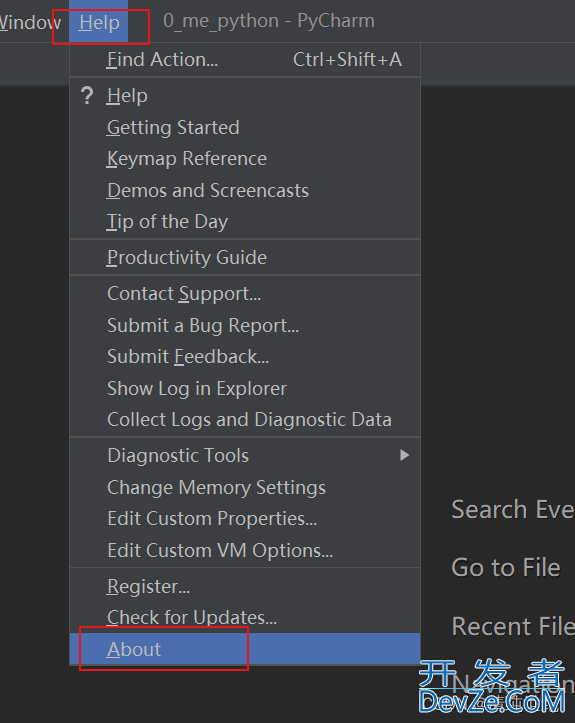
Task: Expand the Diagnostic Tools submenu arrow
Action: [404, 456]
